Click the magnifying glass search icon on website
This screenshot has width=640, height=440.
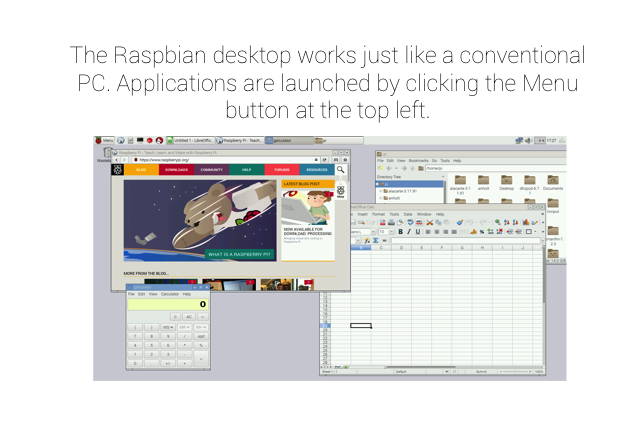[341, 170]
